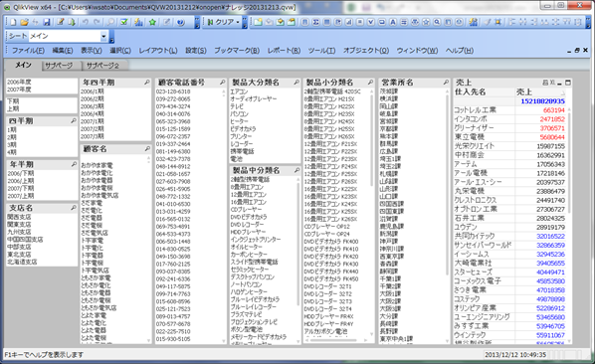Create a search object from design toolbar

point(437,22)
